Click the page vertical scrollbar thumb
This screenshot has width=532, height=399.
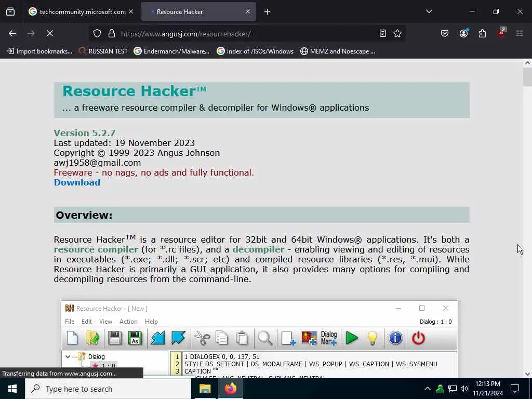(527, 77)
